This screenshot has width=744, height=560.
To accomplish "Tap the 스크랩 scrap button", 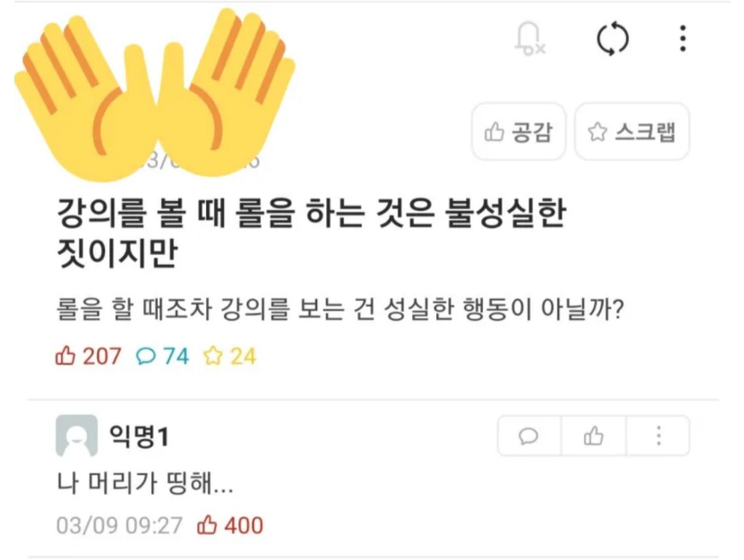I will click(632, 132).
